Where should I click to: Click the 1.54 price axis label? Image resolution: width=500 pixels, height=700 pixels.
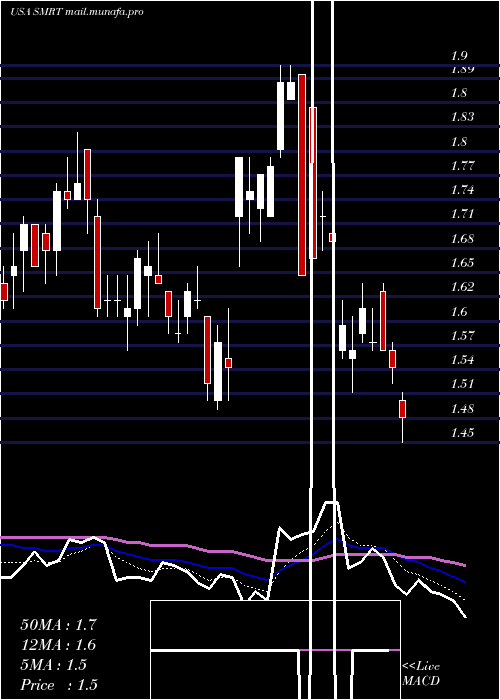click(x=462, y=360)
